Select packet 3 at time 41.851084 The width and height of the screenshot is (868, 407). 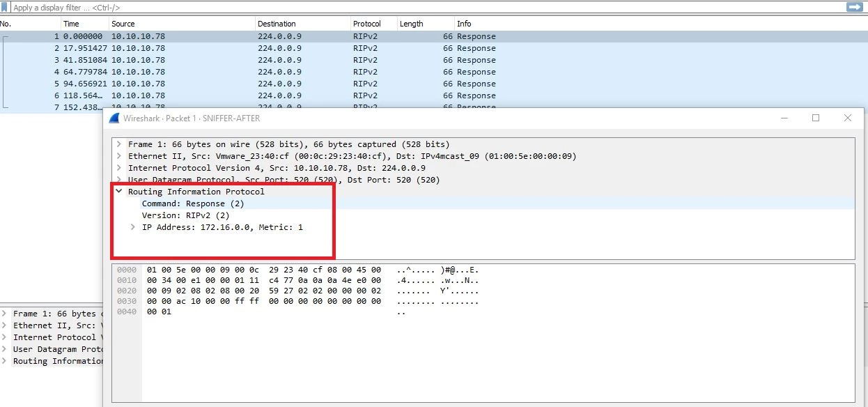point(434,60)
